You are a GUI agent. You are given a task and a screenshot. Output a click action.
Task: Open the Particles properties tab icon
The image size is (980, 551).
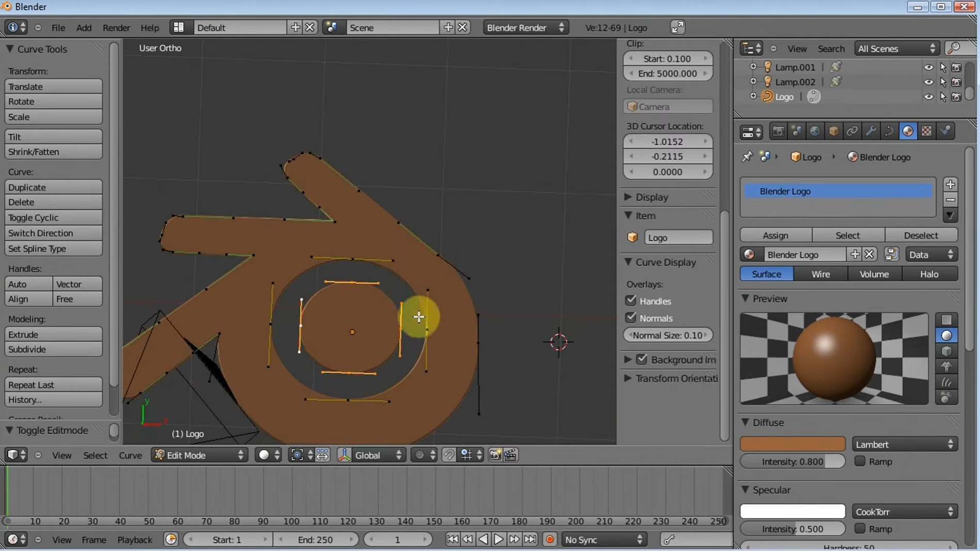945,131
